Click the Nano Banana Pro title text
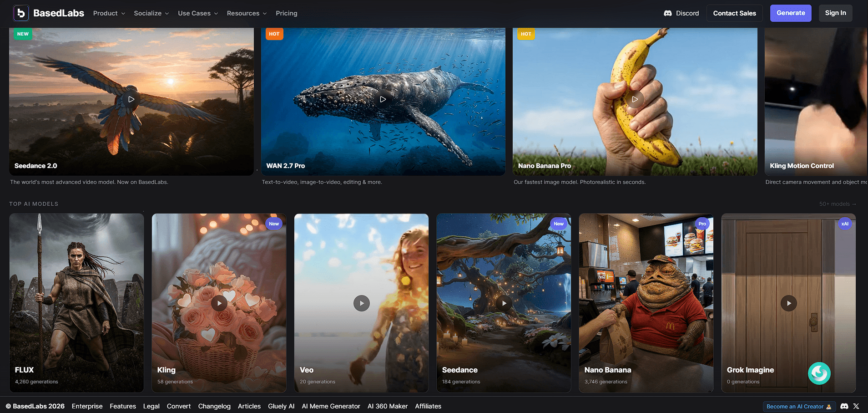The height and width of the screenshot is (413, 868). pyautogui.click(x=545, y=166)
